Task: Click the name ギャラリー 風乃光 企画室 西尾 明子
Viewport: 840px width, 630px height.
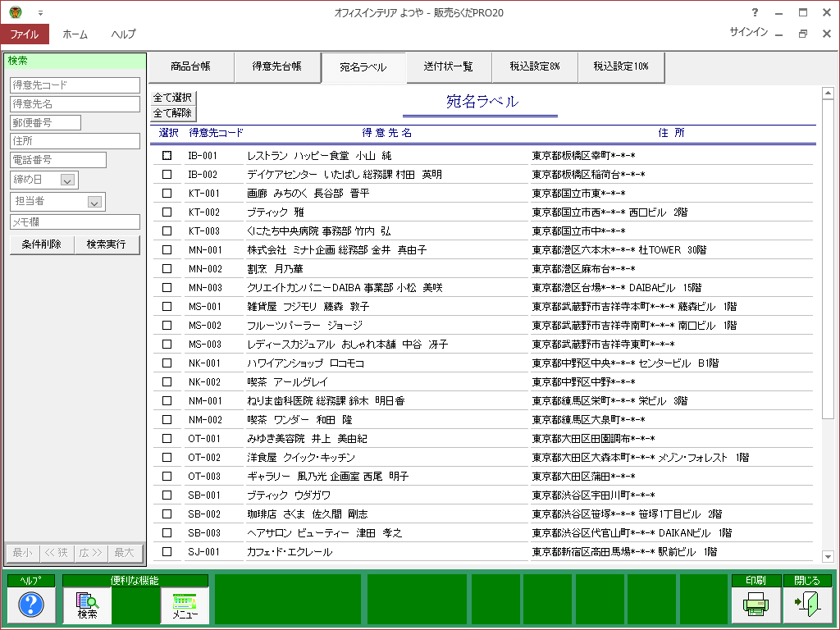Action: click(x=328, y=477)
